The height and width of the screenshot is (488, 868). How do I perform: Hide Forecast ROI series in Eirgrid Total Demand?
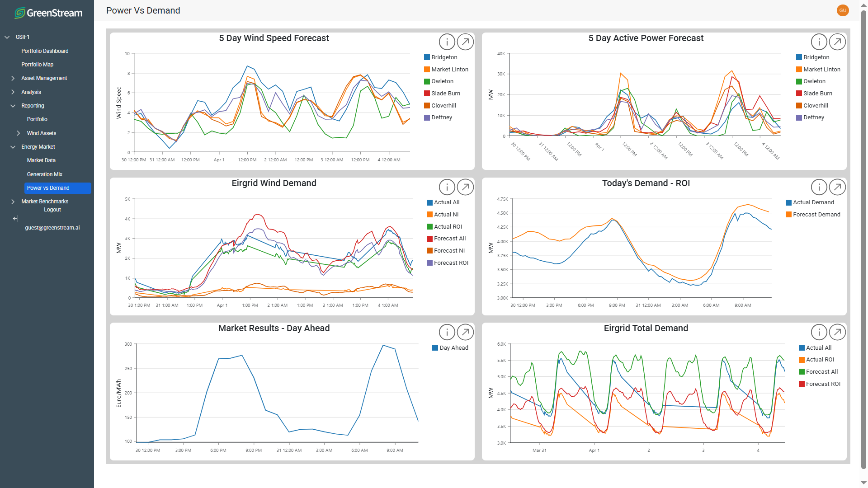tap(823, 384)
